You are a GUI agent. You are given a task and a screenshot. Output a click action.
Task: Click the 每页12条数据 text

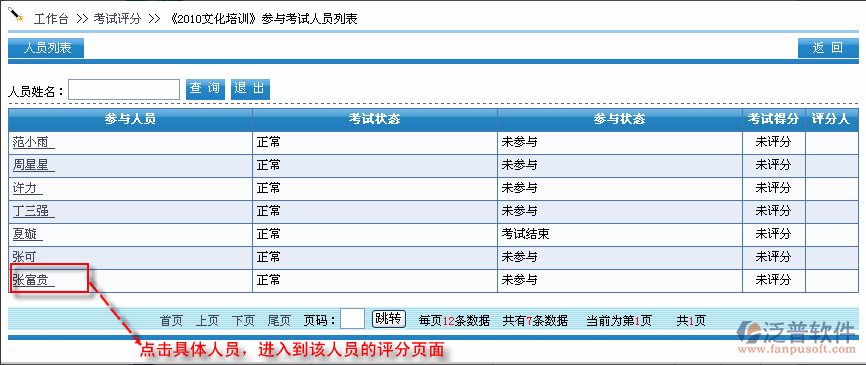(455, 321)
